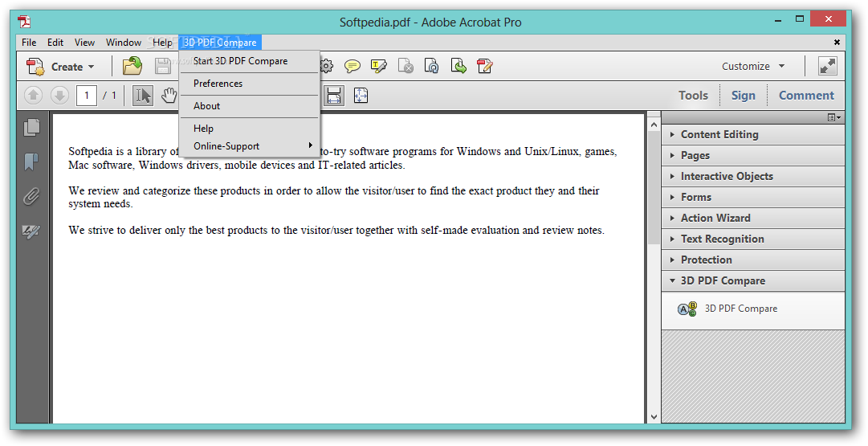Screen dimensions: 868x446
Task: Open the View menu
Action: [x=84, y=42]
